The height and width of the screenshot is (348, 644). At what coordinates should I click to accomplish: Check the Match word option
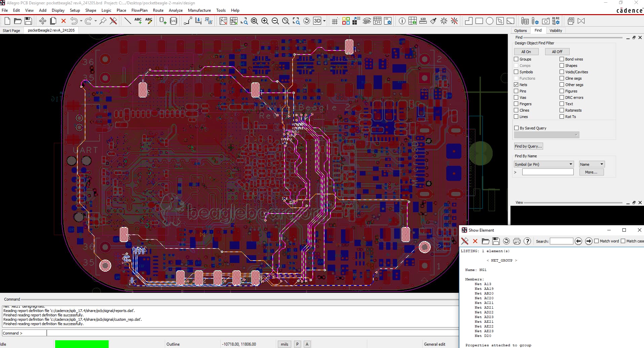(x=596, y=241)
